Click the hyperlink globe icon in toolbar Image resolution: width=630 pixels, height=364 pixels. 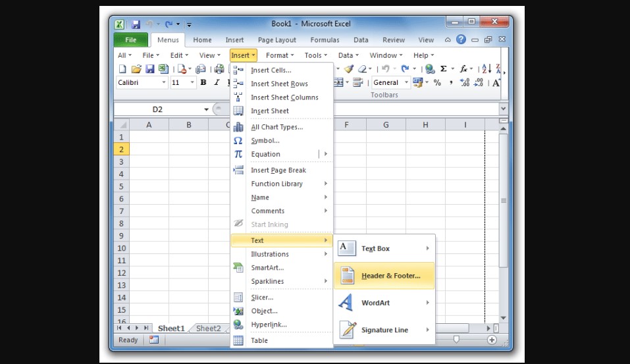coord(429,69)
